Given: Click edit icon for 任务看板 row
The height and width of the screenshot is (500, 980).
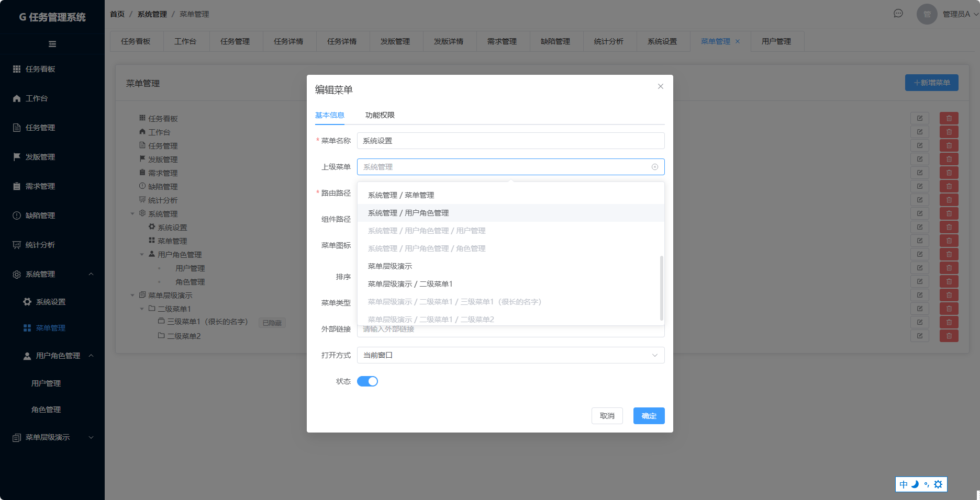Looking at the screenshot, I should (920, 118).
